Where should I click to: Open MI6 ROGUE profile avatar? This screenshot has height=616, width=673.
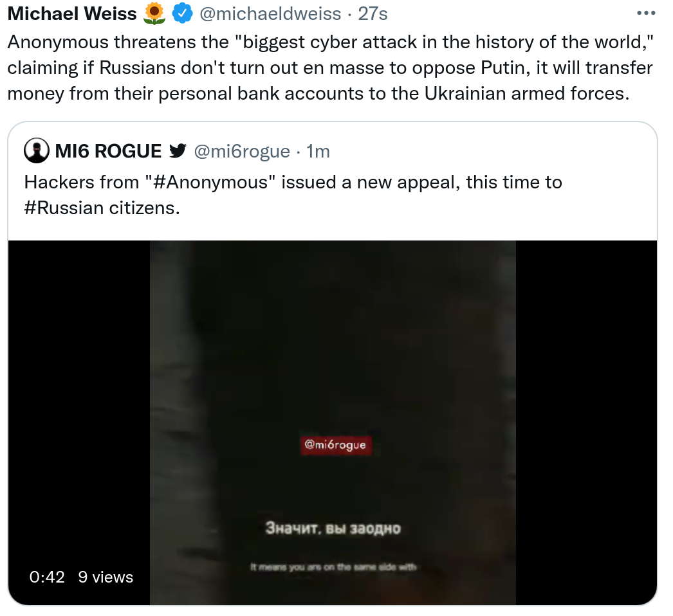coord(37,150)
